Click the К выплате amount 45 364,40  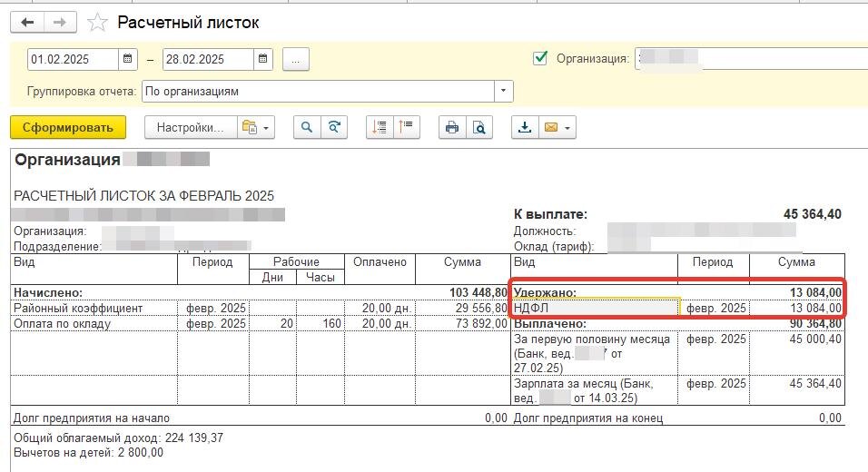[x=812, y=214]
